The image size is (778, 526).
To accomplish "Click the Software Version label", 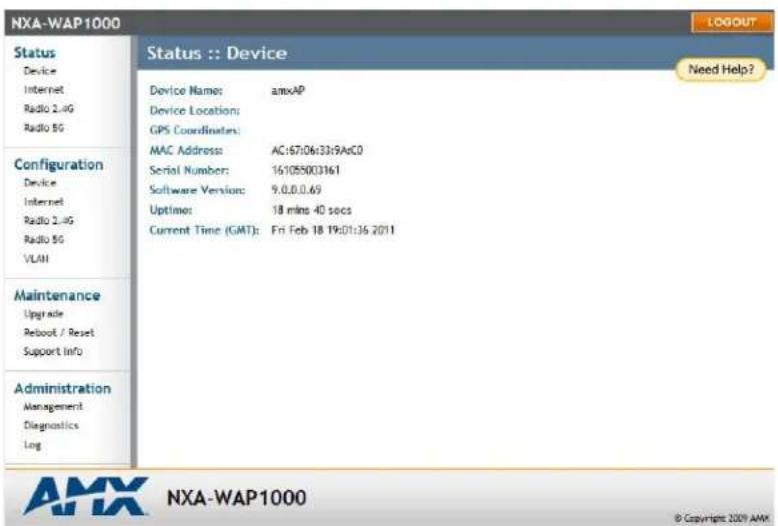I will click(197, 190).
